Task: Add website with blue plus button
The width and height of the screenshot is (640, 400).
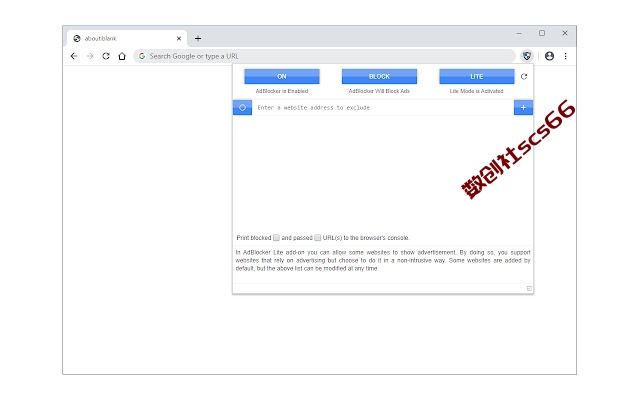Action: pyautogui.click(x=523, y=108)
